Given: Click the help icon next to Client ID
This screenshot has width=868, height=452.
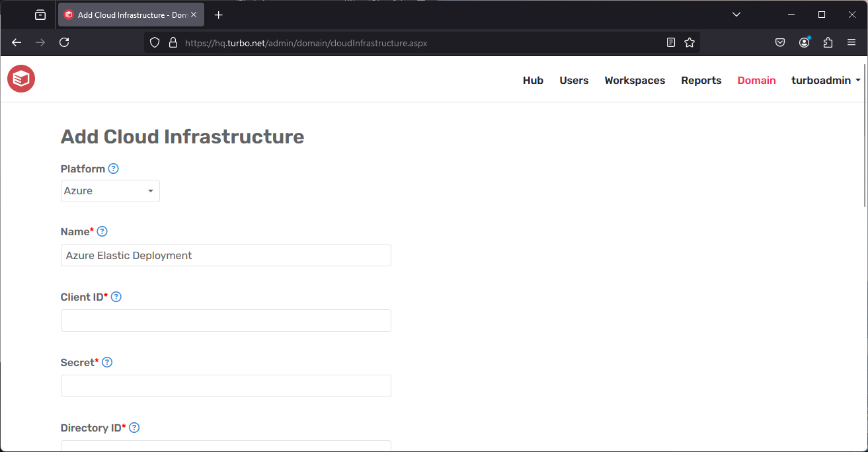Looking at the screenshot, I should point(116,297).
